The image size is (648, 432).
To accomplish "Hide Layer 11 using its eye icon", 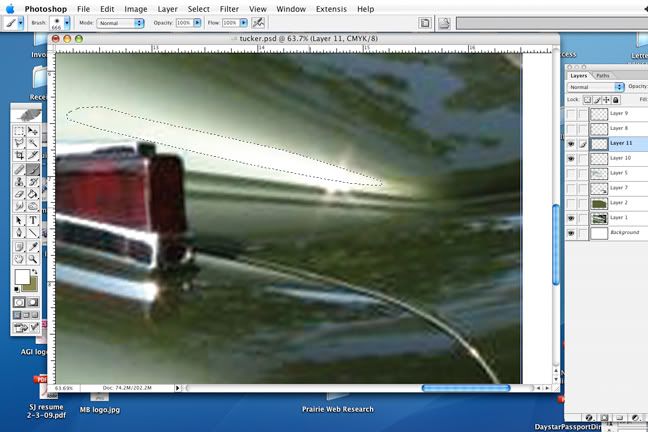I will [571, 143].
